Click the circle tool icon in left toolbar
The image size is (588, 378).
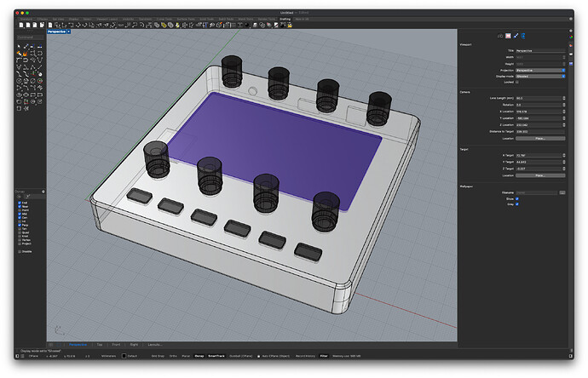click(x=19, y=81)
